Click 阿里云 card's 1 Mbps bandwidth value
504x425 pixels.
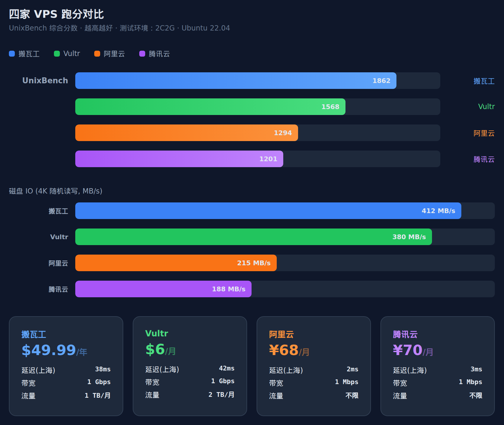pyautogui.click(x=346, y=382)
